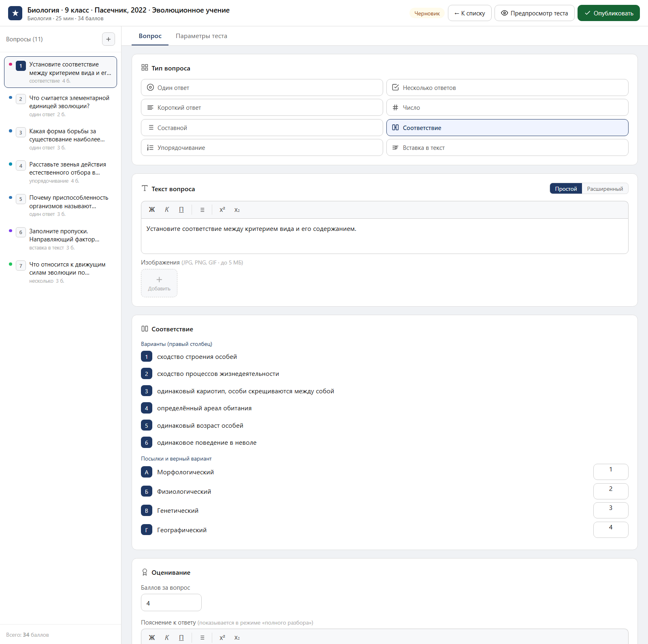
Task: Click the "Опубликовать" button
Action: pos(608,13)
